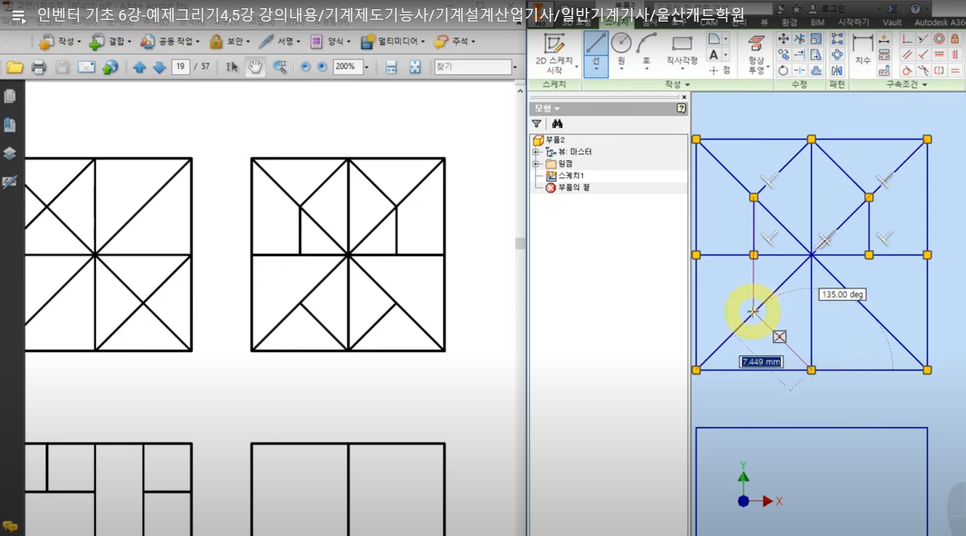This screenshot has height=536, width=966.
Task: Expand the 뷰: 마스터 tree node
Action: [536, 152]
